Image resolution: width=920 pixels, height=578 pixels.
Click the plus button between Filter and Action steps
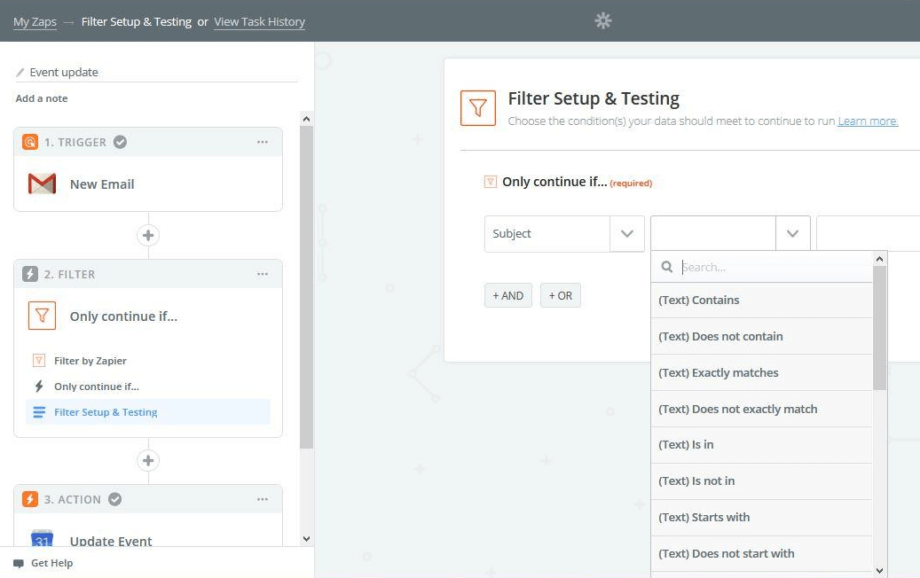pos(148,460)
